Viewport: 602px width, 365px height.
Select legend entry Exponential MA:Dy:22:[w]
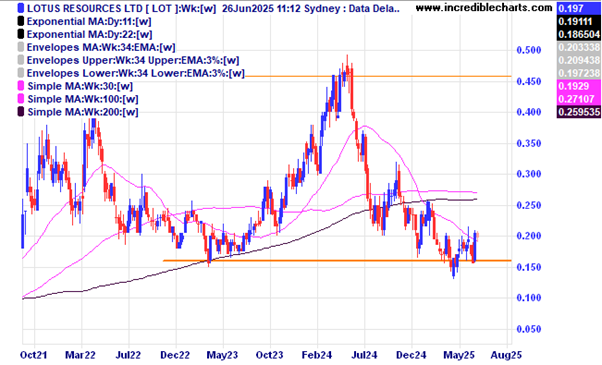[x=89, y=35]
